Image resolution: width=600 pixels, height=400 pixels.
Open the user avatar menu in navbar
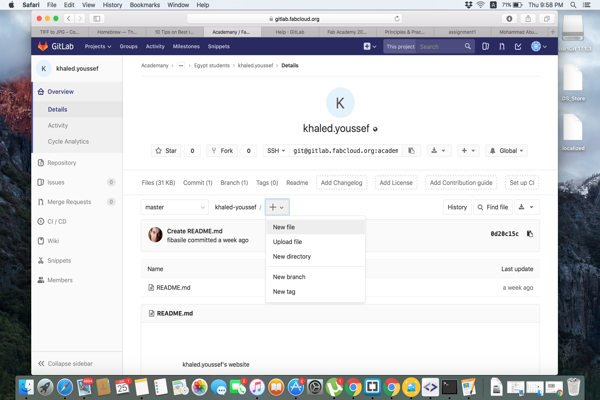coord(539,46)
